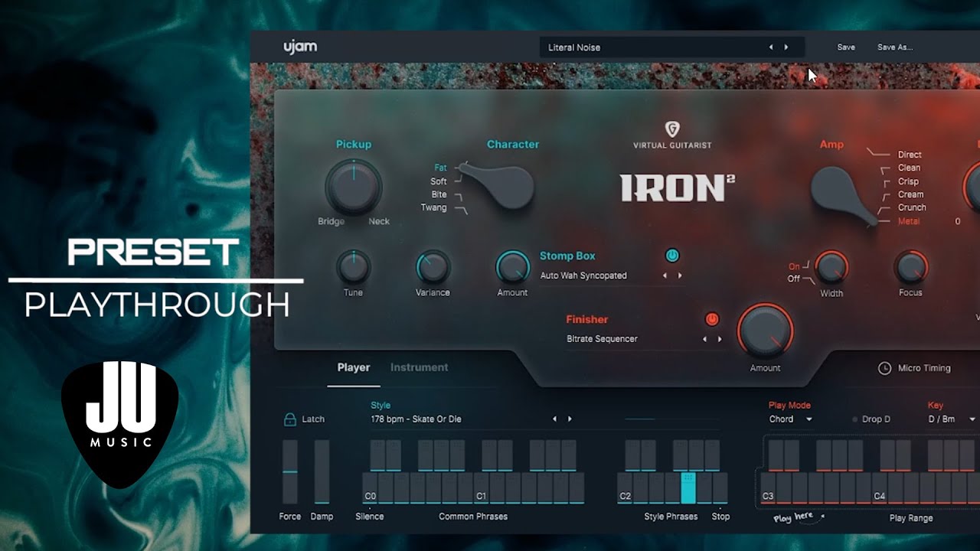Select Cream amp
The image size is (980, 551).
coord(910,194)
